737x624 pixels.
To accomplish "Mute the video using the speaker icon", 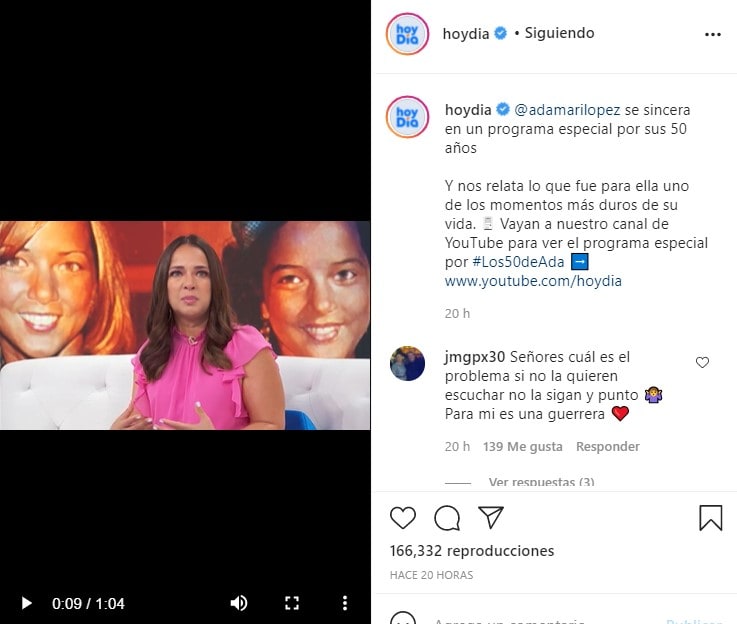I will click(x=239, y=603).
